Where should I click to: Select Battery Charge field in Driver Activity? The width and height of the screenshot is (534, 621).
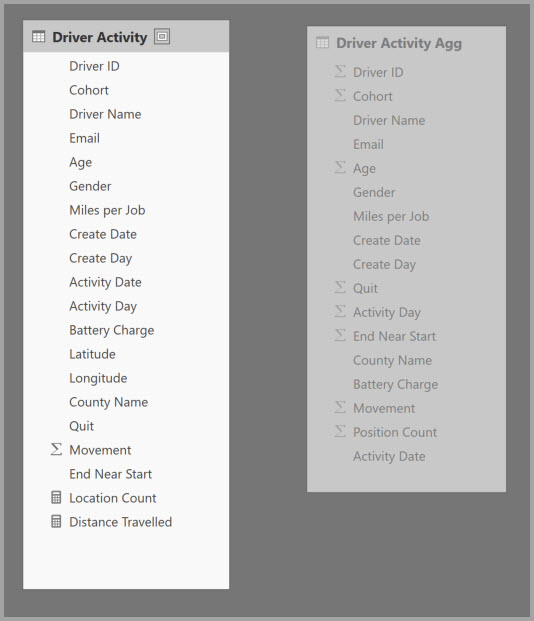(126, 330)
